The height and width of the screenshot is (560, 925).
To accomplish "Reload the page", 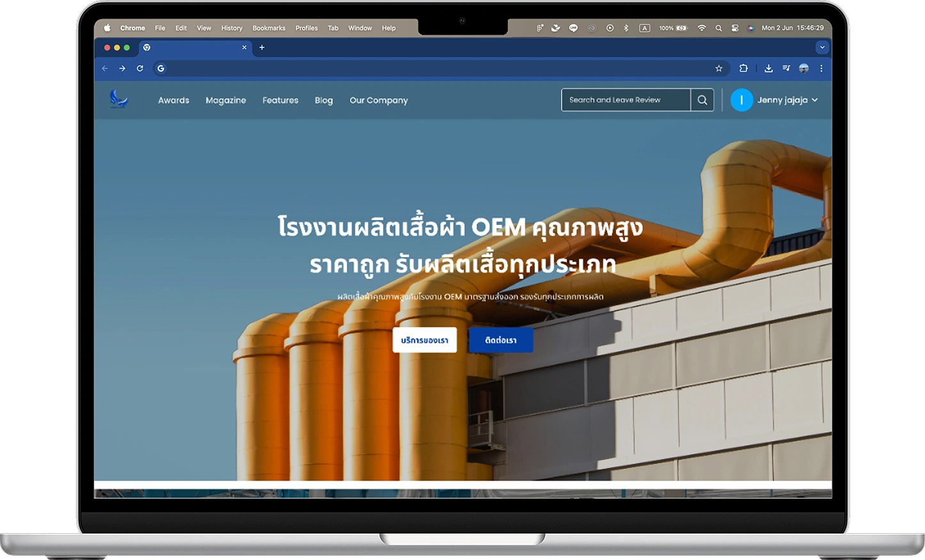I will coord(139,68).
